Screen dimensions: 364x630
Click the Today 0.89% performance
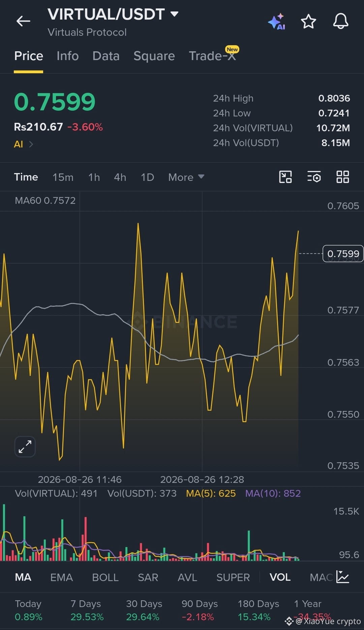(28, 610)
